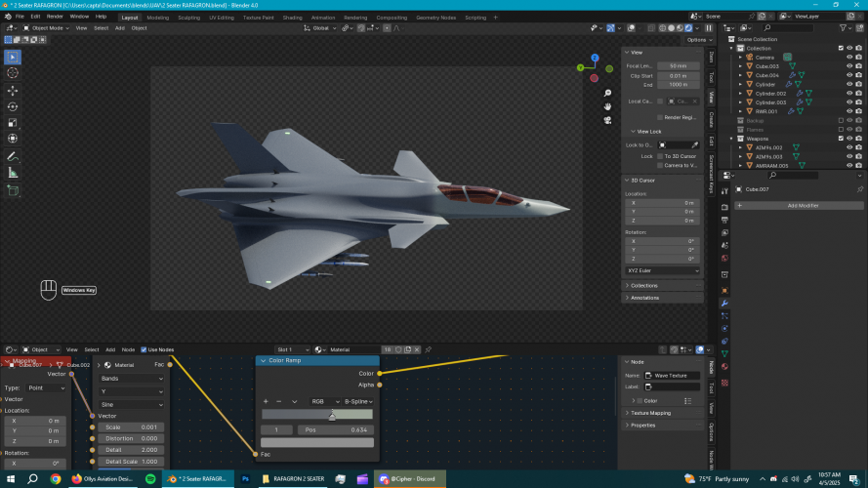Click the pan hand viewport icon
868x488 pixels.
click(x=607, y=106)
